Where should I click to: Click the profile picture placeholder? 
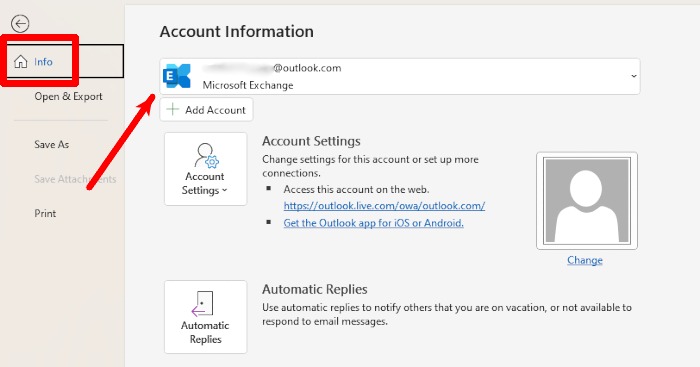[x=587, y=200]
